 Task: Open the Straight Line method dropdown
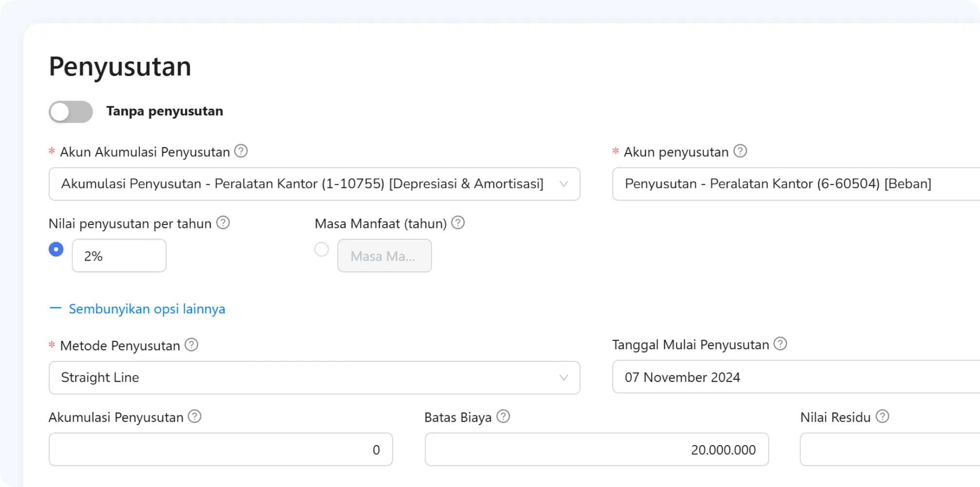pos(314,377)
